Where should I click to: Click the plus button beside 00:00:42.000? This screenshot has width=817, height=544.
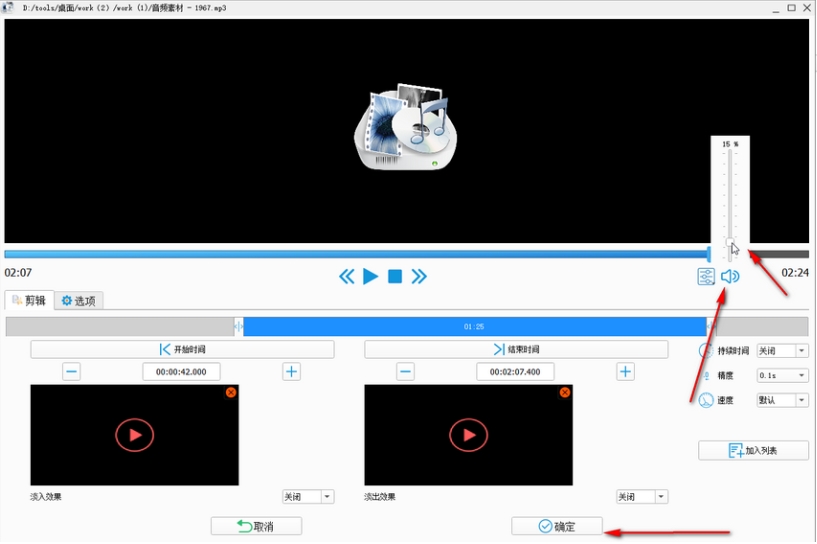[x=291, y=372]
